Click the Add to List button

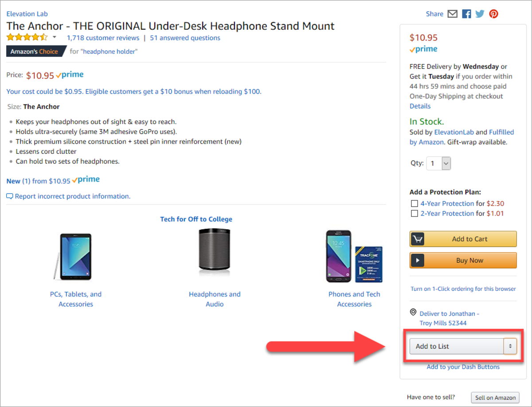pos(456,346)
